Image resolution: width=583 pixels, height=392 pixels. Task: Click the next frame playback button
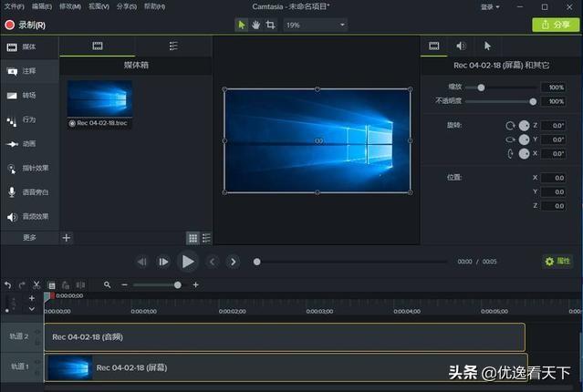click(x=163, y=262)
